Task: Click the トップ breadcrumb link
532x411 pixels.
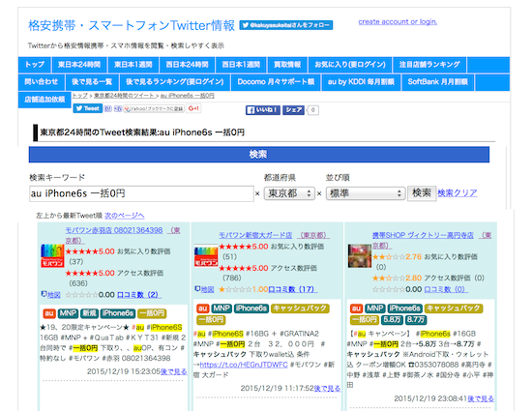Action: click(79, 96)
